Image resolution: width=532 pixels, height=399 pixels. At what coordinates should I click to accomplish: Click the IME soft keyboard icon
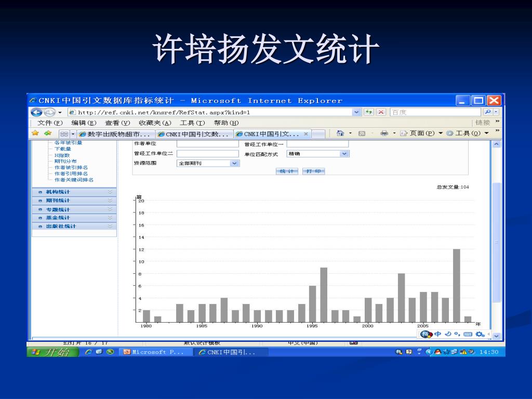pyautogui.click(x=468, y=334)
